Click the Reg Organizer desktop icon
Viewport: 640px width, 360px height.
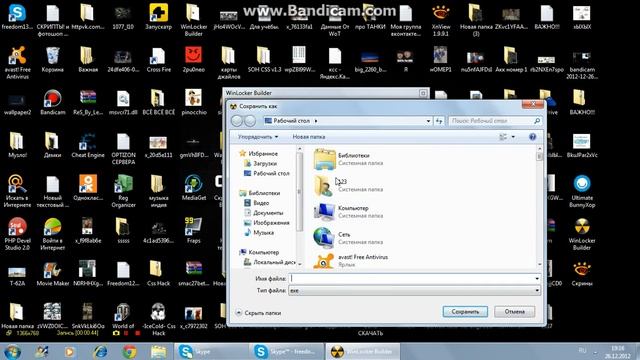123,191
